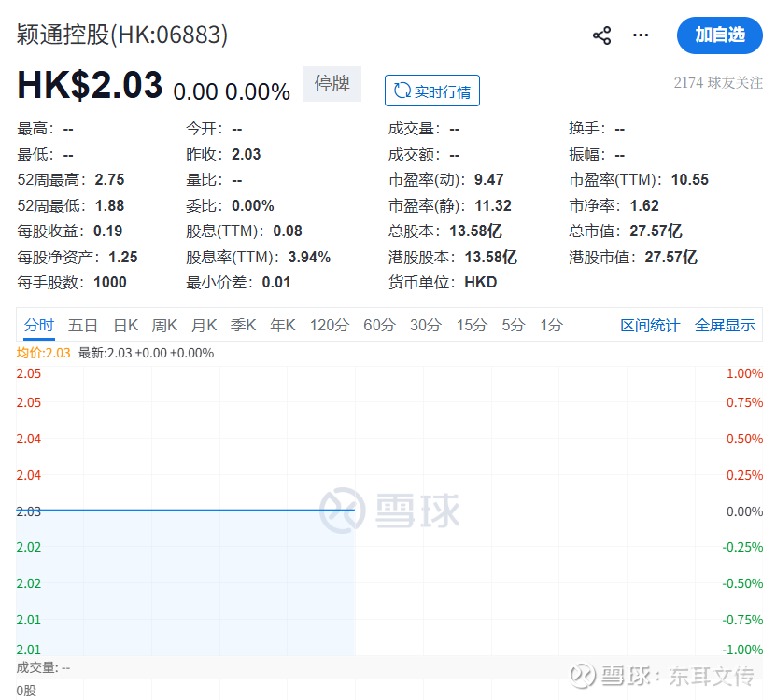Click the 货币单位 HKD text
Viewport: 776px width, 700px height.
[x=480, y=282]
